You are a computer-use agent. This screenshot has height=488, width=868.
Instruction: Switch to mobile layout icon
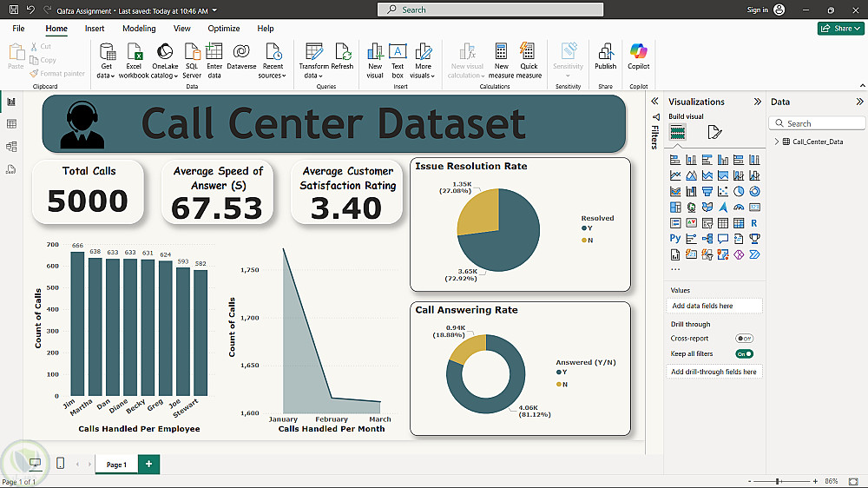click(x=61, y=464)
